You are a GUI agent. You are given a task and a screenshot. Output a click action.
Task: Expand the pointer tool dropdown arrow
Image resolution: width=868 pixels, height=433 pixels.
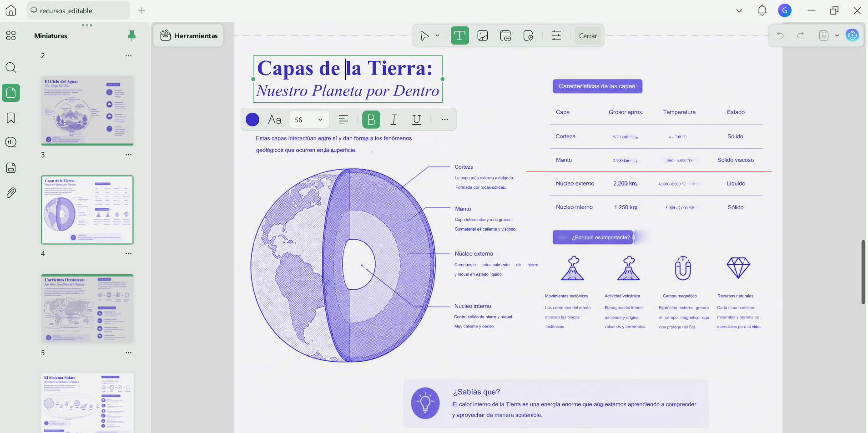437,35
